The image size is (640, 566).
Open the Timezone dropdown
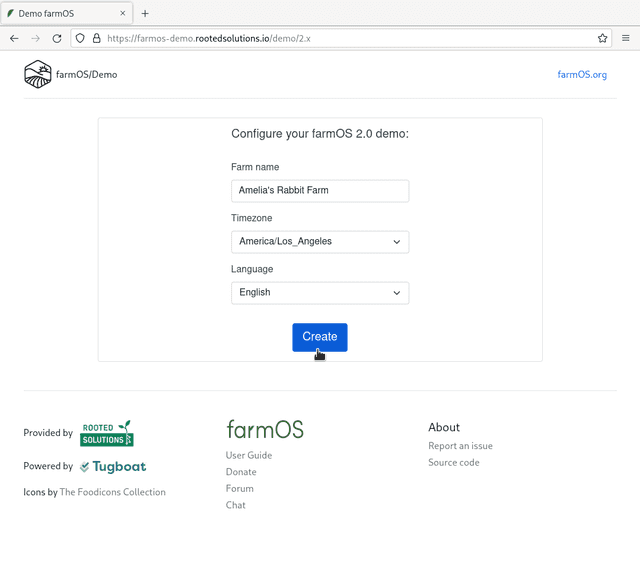click(320, 242)
